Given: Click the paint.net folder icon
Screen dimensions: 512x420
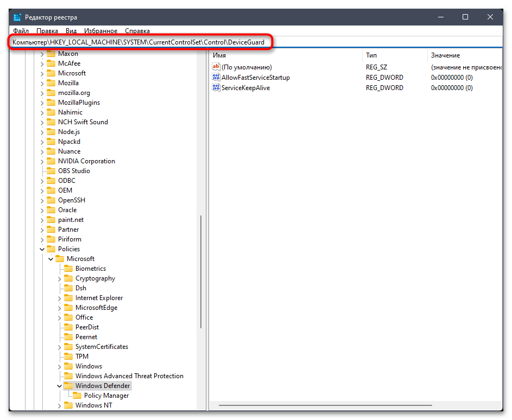Looking at the screenshot, I should [x=51, y=220].
